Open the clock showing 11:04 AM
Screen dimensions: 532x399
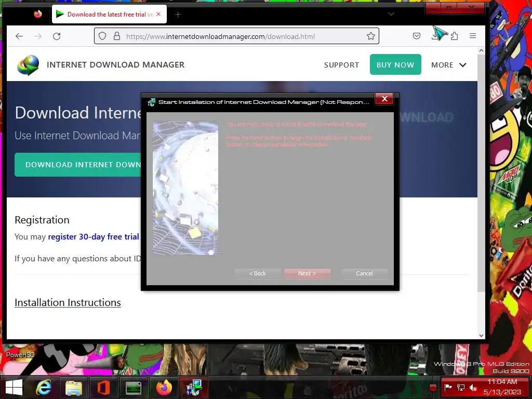click(502, 387)
